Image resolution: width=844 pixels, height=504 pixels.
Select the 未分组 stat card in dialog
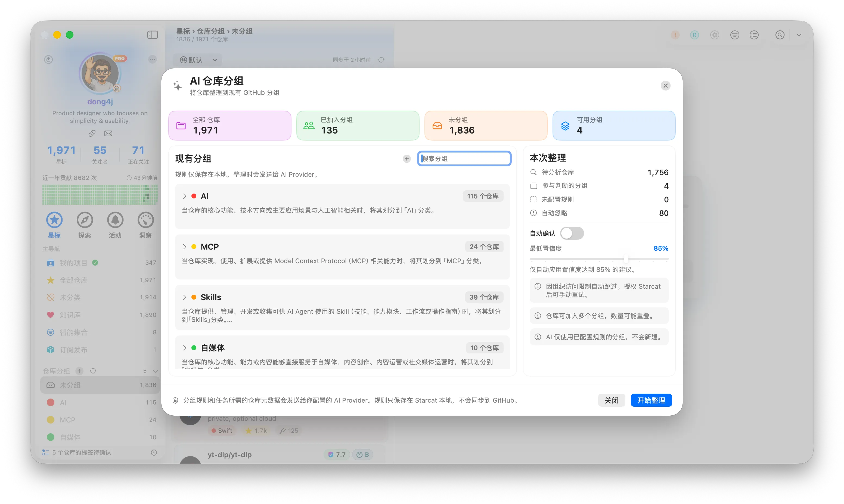486,125
